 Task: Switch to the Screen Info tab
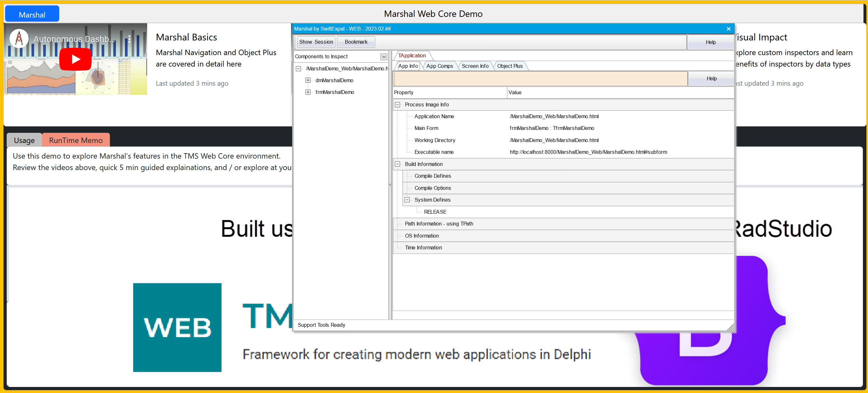click(x=475, y=66)
